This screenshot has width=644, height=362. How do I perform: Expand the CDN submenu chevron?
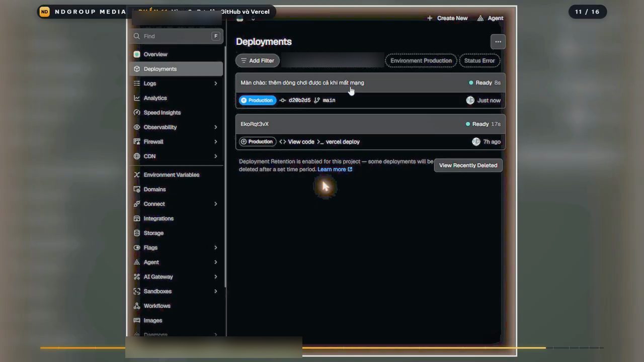pos(216,156)
